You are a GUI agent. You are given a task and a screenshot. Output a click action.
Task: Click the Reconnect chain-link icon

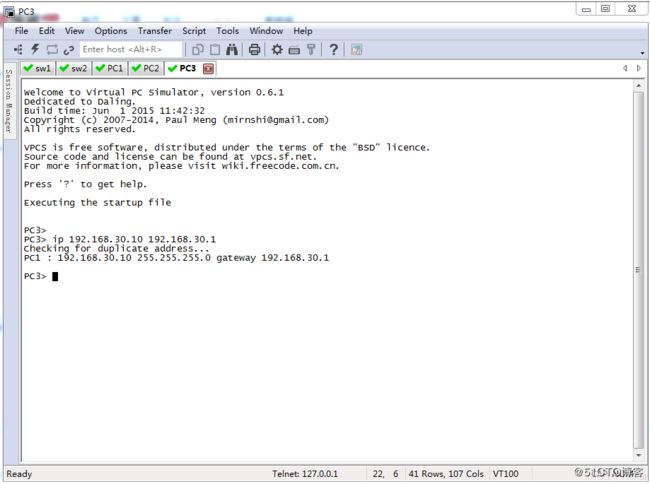pyautogui.click(x=69, y=50)
